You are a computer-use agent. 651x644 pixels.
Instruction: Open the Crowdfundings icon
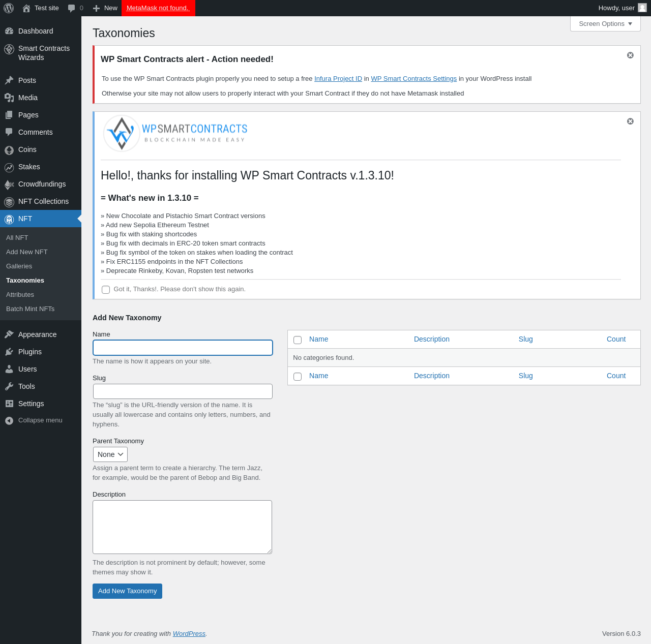tap(9, 185)
